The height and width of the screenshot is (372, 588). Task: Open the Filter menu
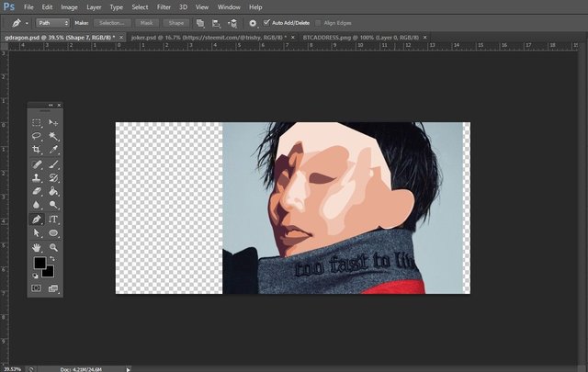coord(164,6)
